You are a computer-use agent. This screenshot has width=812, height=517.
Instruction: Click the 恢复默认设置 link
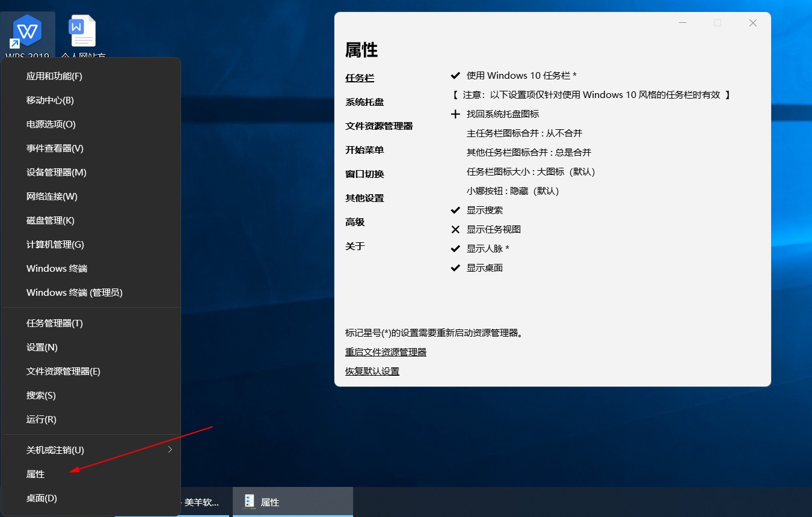[x=372, y=371]
